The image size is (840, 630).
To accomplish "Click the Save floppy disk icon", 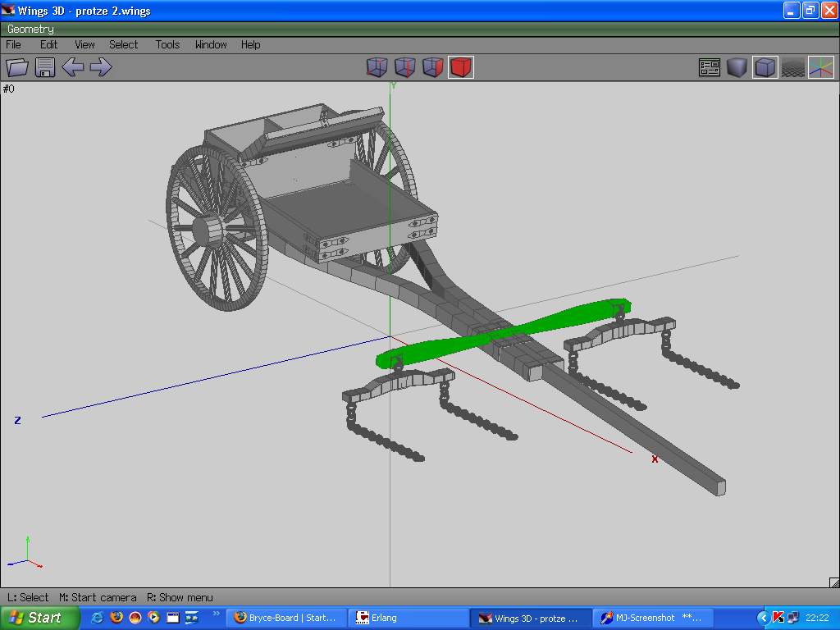I will pyautogui.click(x=45, y=67).
